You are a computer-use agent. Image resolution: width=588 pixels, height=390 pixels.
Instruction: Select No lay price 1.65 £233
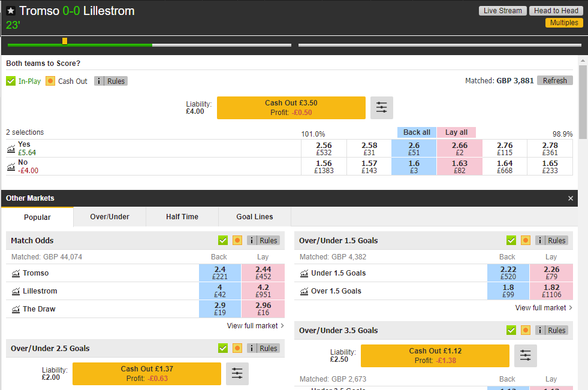click(x=550, y=167)
